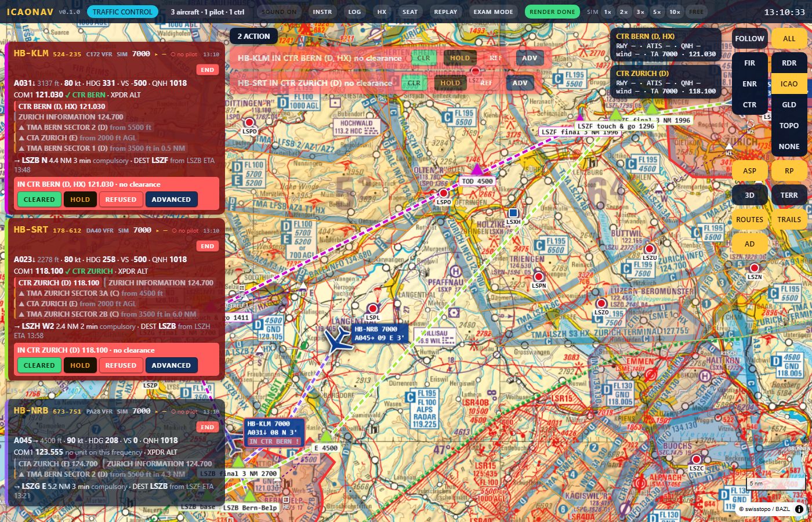Switch to TRAFFIC CONTROL mode

pyautogui.click(x=122, y=12)
